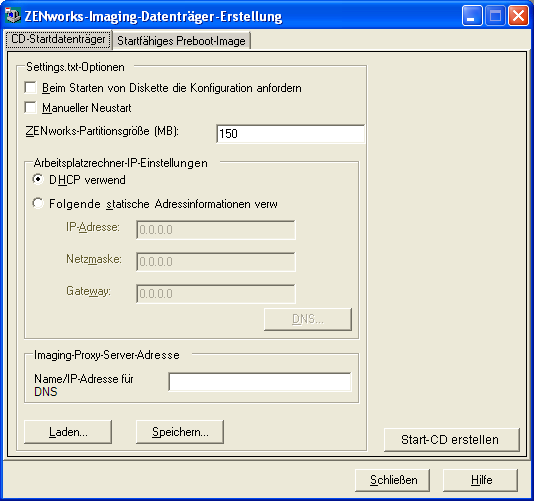Click the IP-Adresse input field
Image resolution: width=534 pixels, height=501 pixels.
(x=216, y=230)
